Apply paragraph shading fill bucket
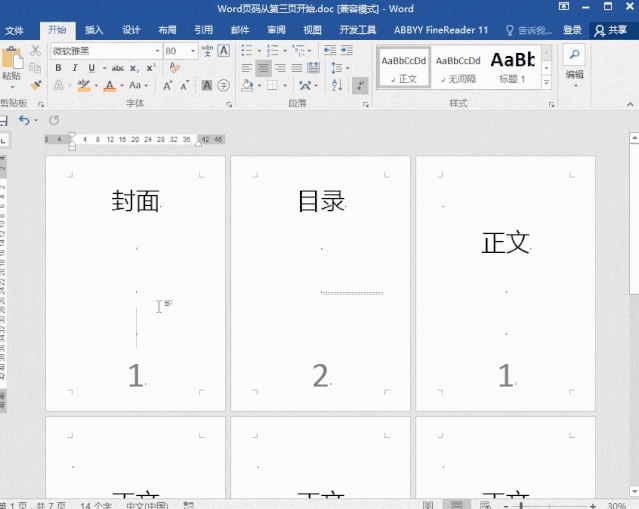The height and width of the screenshot is (509, 639). (x=247, y=85)
